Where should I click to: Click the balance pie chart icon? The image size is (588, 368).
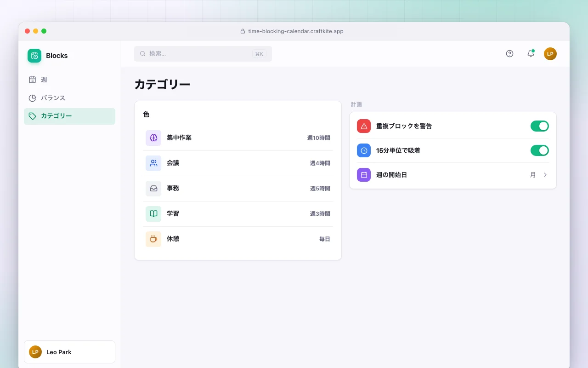coord(32,98)
